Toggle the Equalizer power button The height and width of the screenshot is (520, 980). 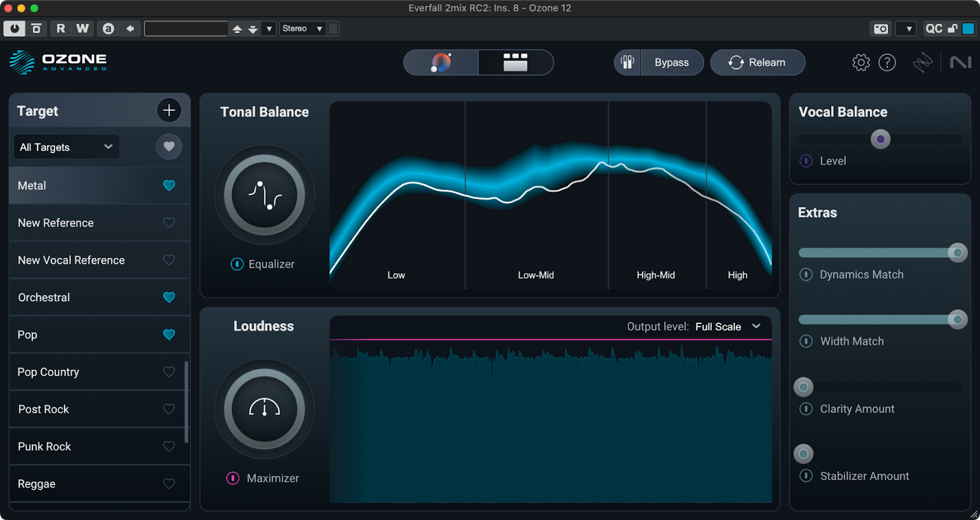[x=237, y=264]
